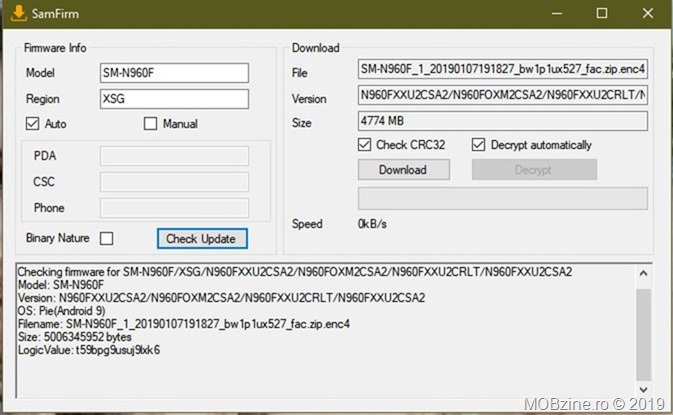Click the log scrollbar down arrow
This screenshot has height=415, width=673.
coord(643,389)
